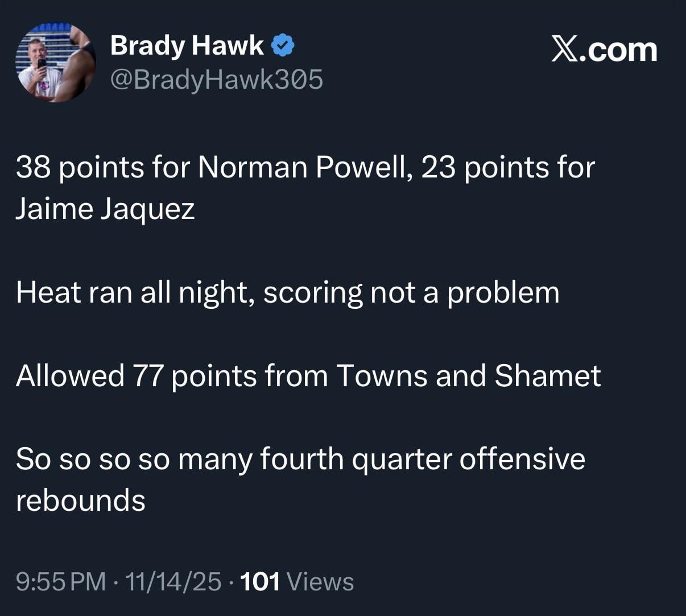Click the word Views in footer
This screenshot has height=616, width=686.
click(321, 582)
